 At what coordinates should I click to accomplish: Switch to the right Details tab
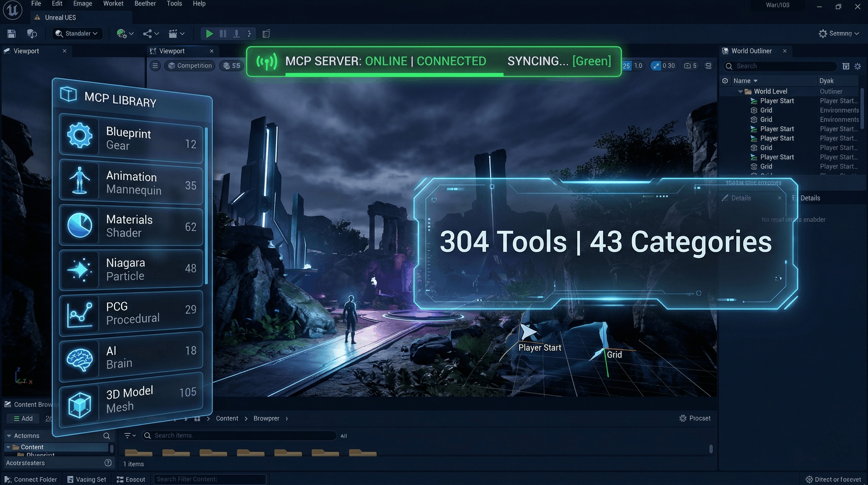pyautogui.click(x=806, y=198)
